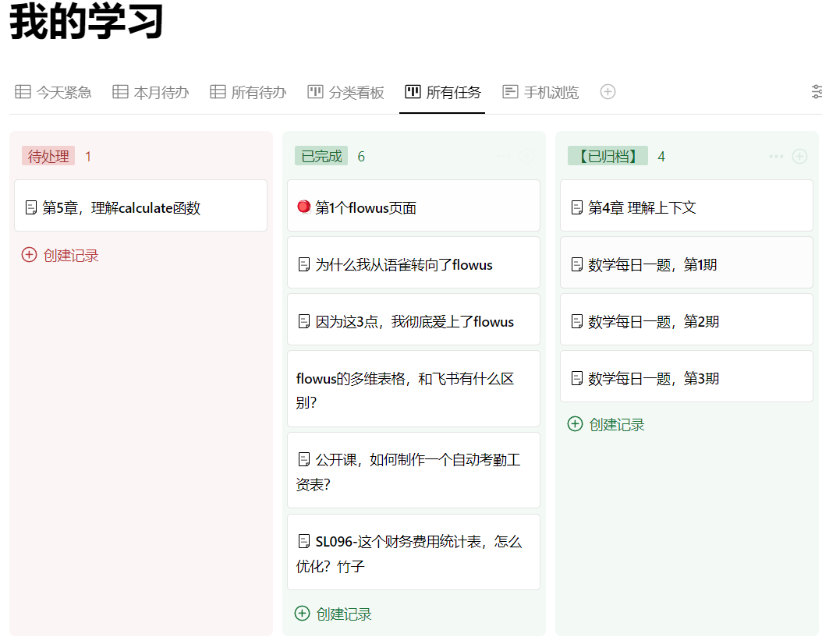The image size is (822, 644).
Task: Select the 所有任务 tab
Action: [x=443, y=92]
